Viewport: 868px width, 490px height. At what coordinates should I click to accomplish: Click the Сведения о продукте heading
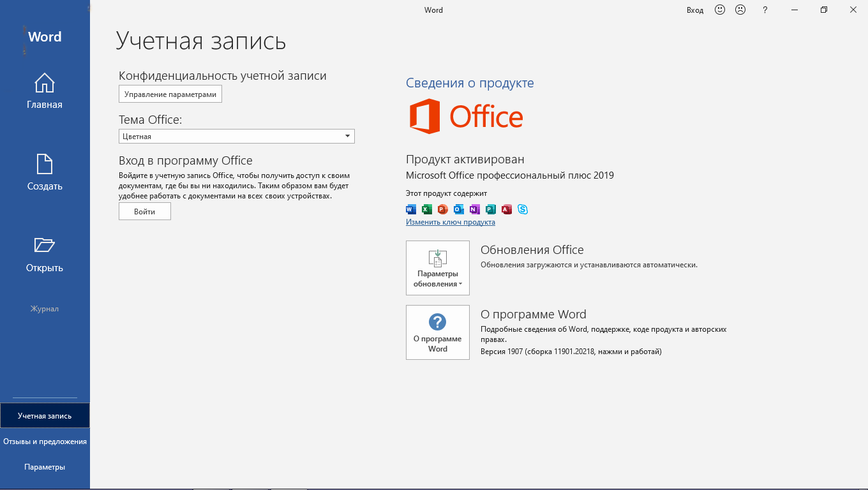pos(470,83)
